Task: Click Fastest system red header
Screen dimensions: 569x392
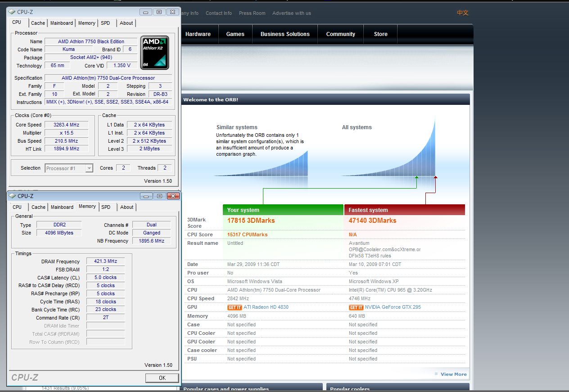Action: 405,210
